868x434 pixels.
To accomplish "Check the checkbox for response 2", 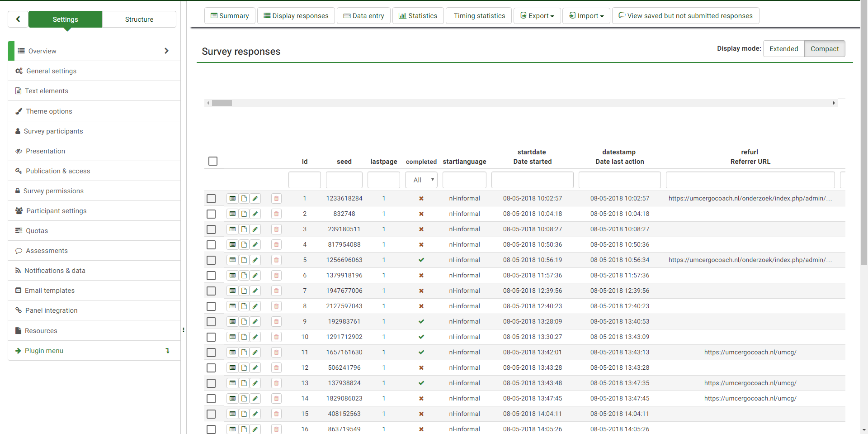I will pyautogui.click(x=211, y=214).
